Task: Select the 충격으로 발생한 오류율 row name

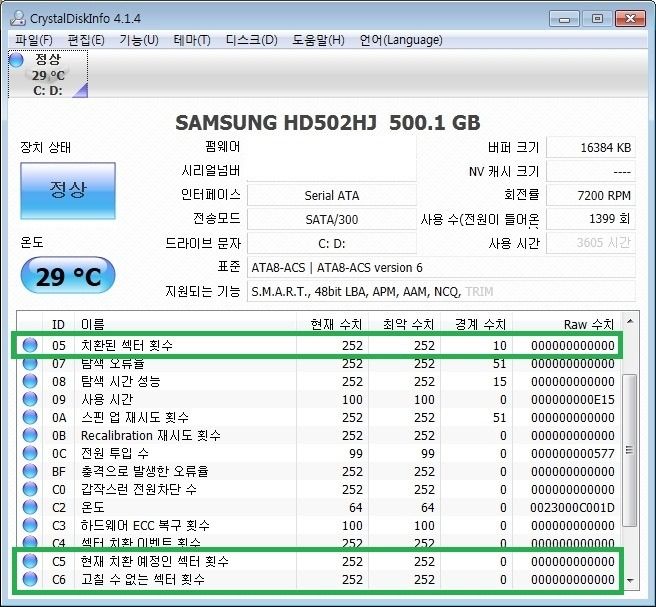Action: tap(144, 471)
